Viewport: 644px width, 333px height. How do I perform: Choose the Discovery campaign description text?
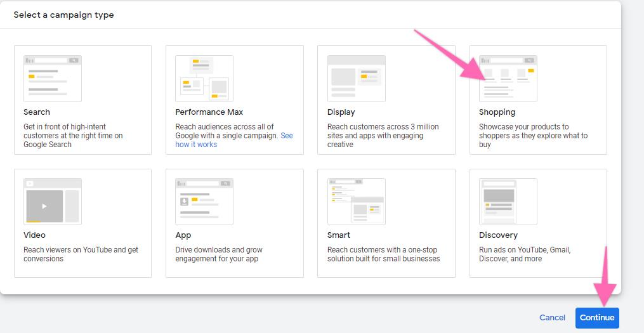click(x=524, y=254)
